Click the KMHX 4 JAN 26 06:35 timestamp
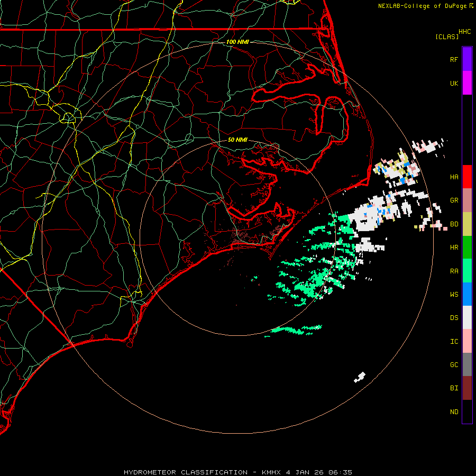 pos(307,472)
